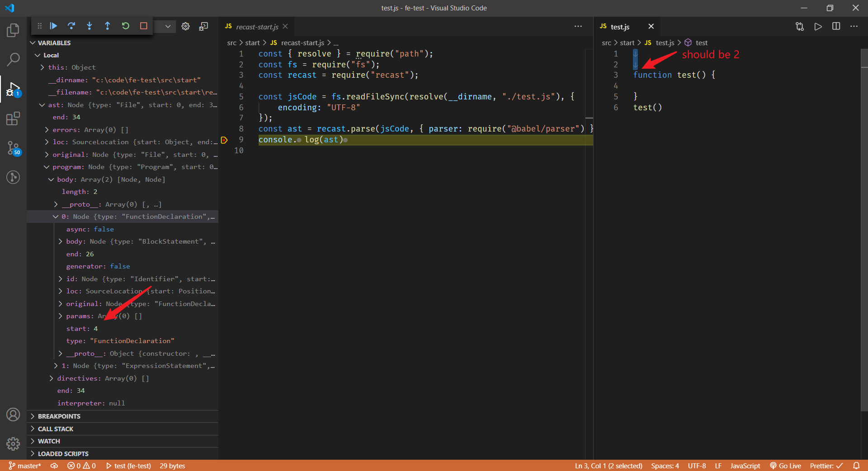Image resolution: width=868 pixels, height=471 pixels.
Task: Open the Run and Debug view
Action: [x=13, y=89]
